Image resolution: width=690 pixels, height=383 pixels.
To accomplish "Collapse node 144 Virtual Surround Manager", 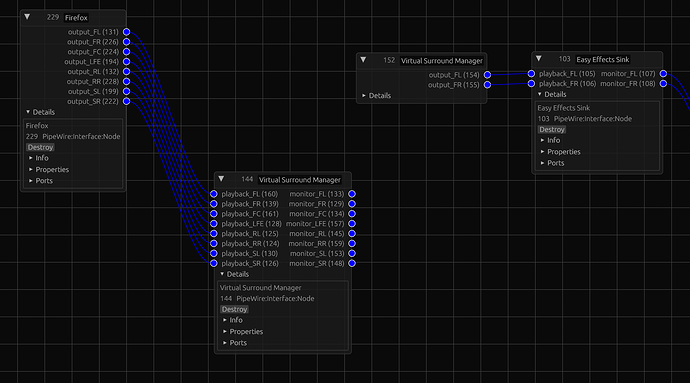I will click(x=221, y=179).
